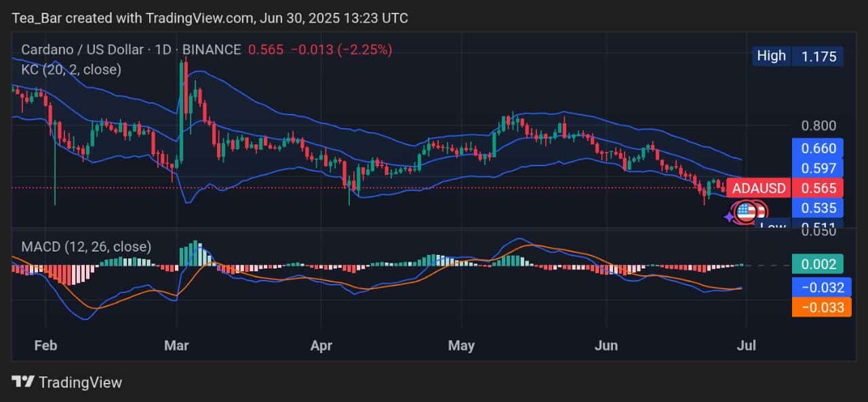Click the 0.535 lower channel price label
Screen dimensions: 868x402
click(x=818, y=207)
